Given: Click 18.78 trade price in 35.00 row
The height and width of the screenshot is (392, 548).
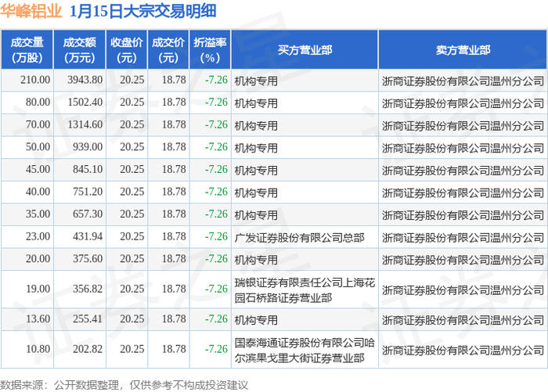Looking at the screenshot, I should pyautogui.click(x=174, y=214).
